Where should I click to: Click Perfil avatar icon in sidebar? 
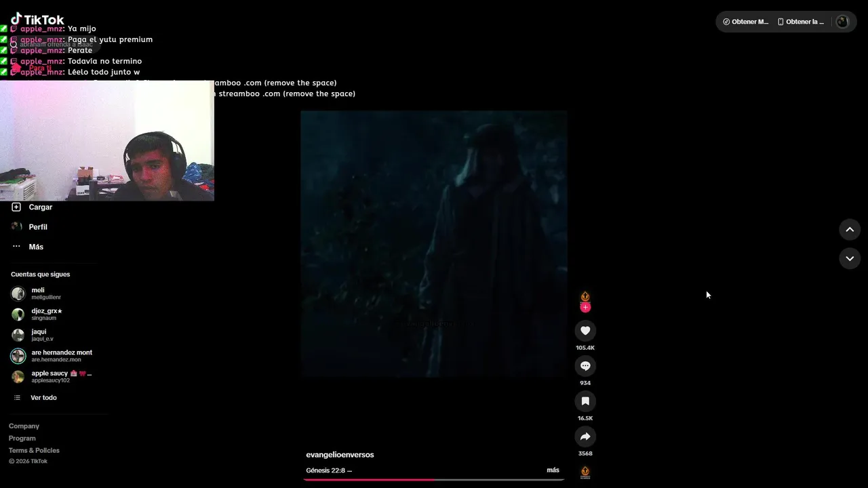pos(16,226)
